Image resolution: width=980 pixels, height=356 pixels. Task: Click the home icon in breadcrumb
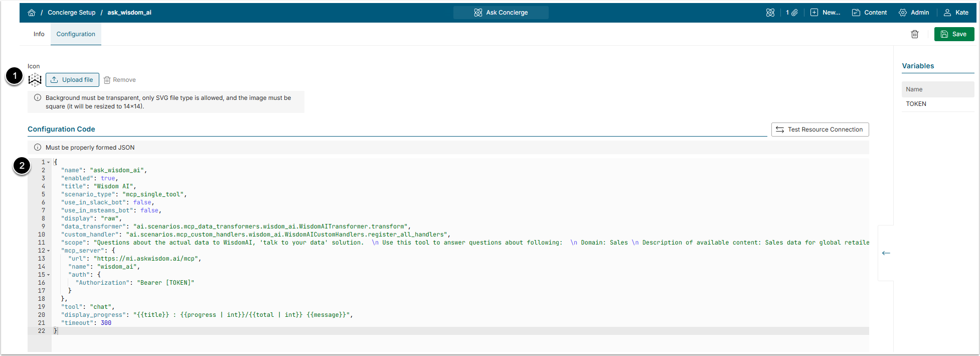(32, 13)
